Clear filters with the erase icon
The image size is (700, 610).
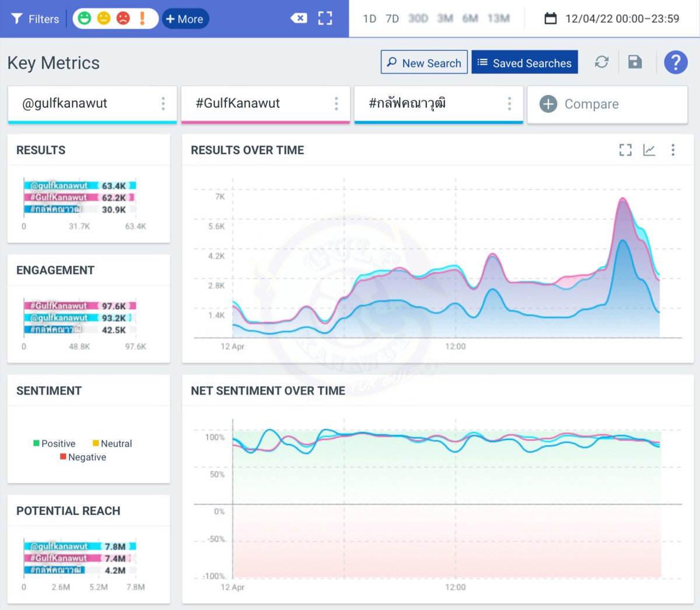pyautogui.click(x=299, y=18)
